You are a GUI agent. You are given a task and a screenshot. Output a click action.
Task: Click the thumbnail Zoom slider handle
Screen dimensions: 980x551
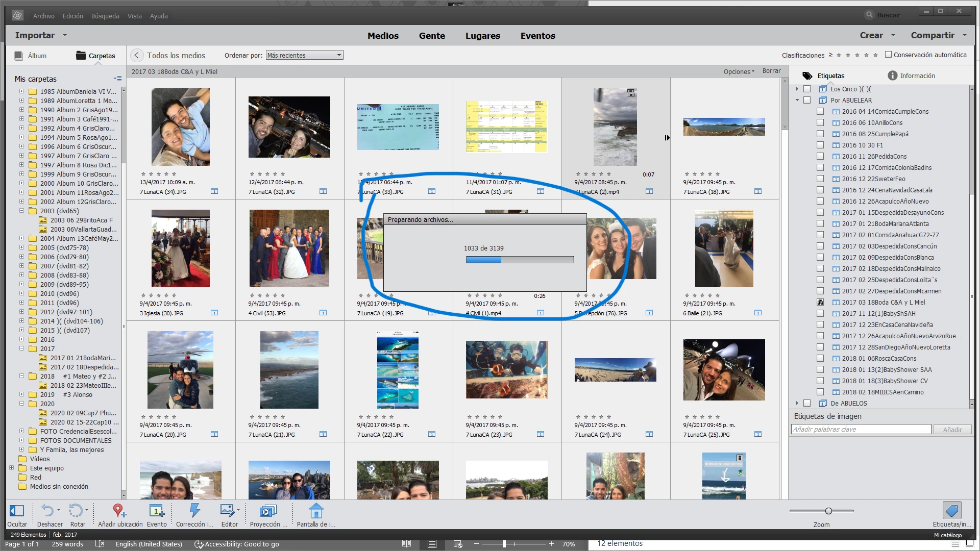[828, 511]
